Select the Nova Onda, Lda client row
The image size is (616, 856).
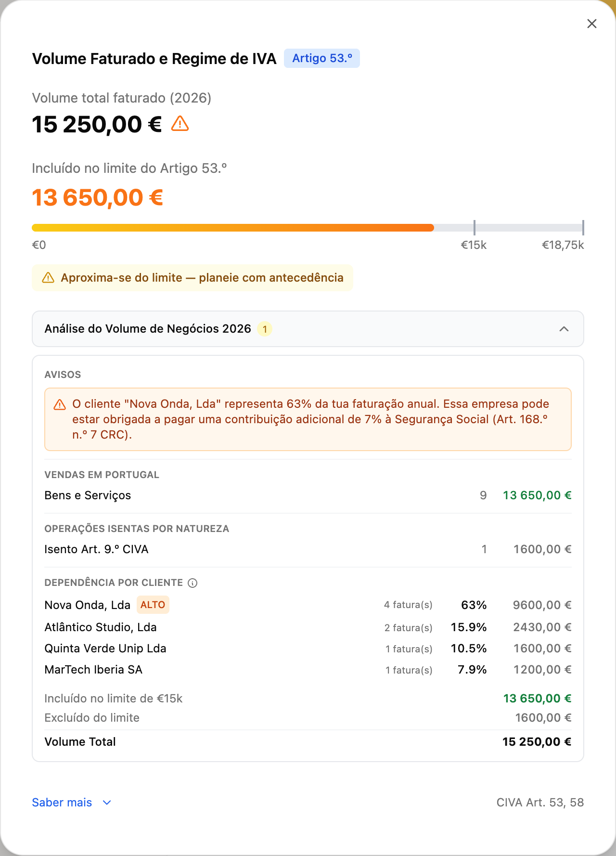pyautogui.click(x=308, y=605)
